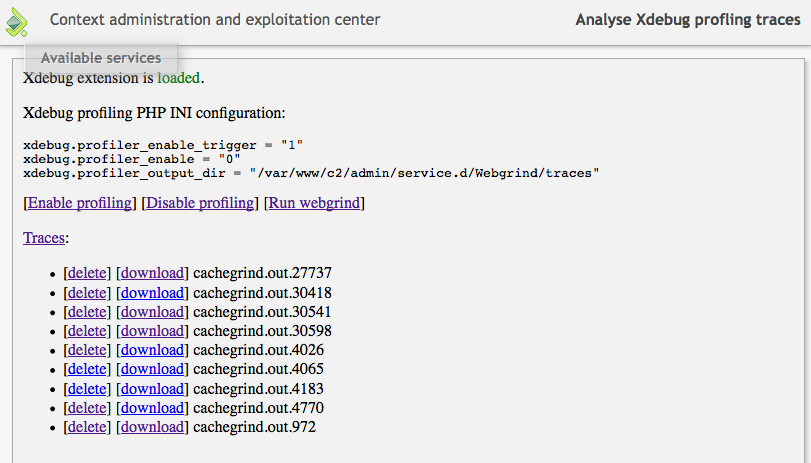This screenshot has height=463, width=811.
Task: Click the Context administration and exploitation center title
Action: pos(215,20)
